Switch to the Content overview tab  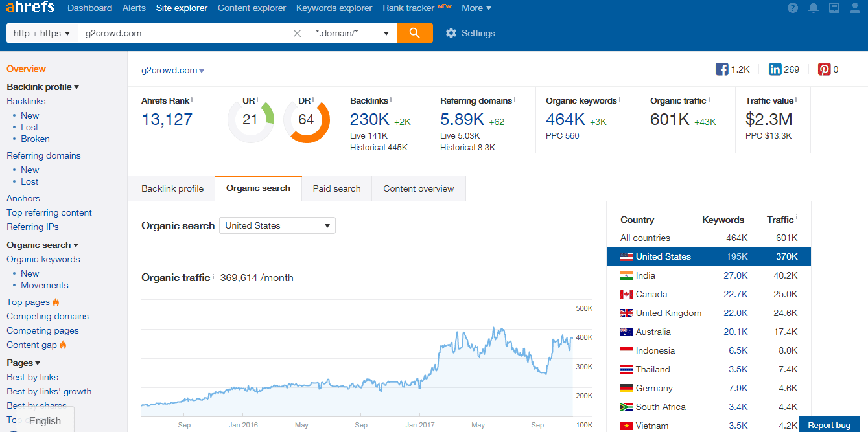click(x=418, y=188)
